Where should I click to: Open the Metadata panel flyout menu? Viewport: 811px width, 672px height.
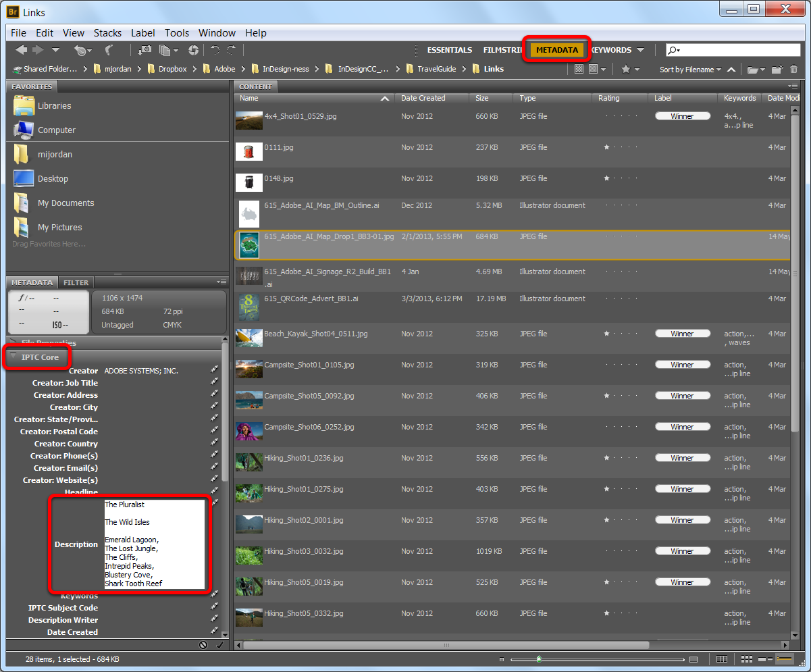click(x=221, y=282)
